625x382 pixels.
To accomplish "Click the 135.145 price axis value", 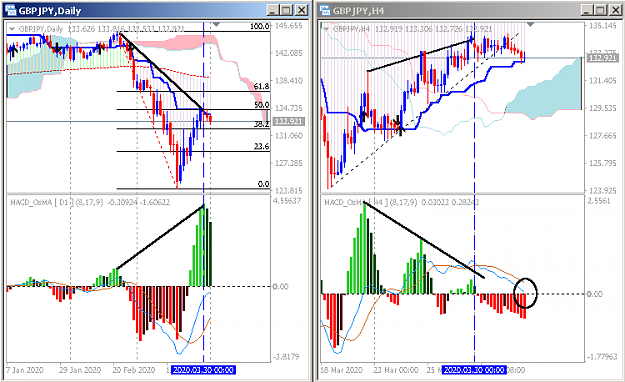I will 603,26.
